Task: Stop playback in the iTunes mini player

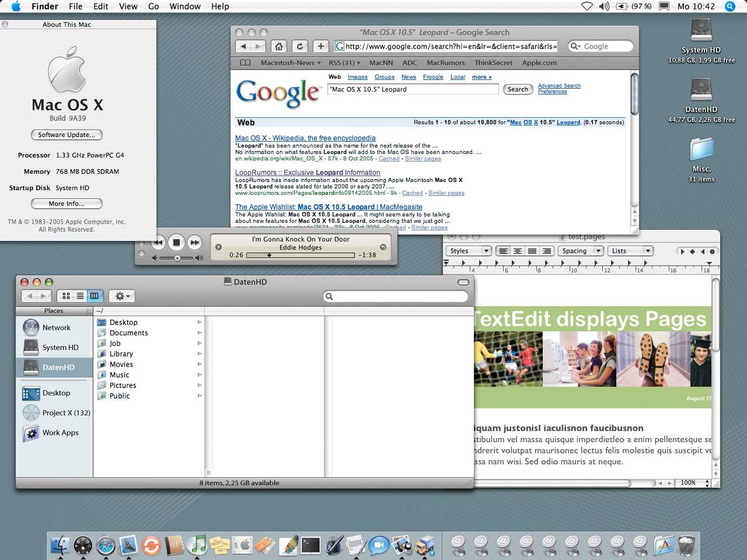Action: (176, 242)
